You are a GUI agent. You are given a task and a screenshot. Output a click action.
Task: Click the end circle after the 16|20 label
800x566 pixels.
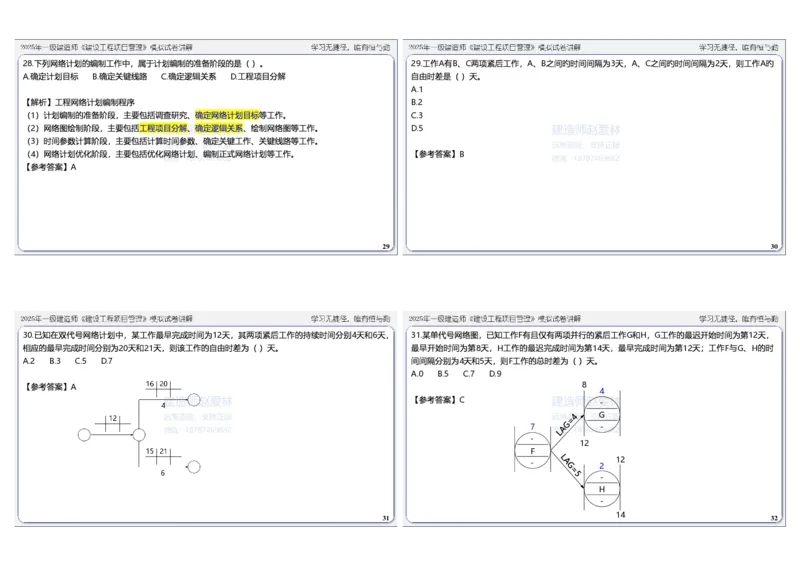click(192, 398)
